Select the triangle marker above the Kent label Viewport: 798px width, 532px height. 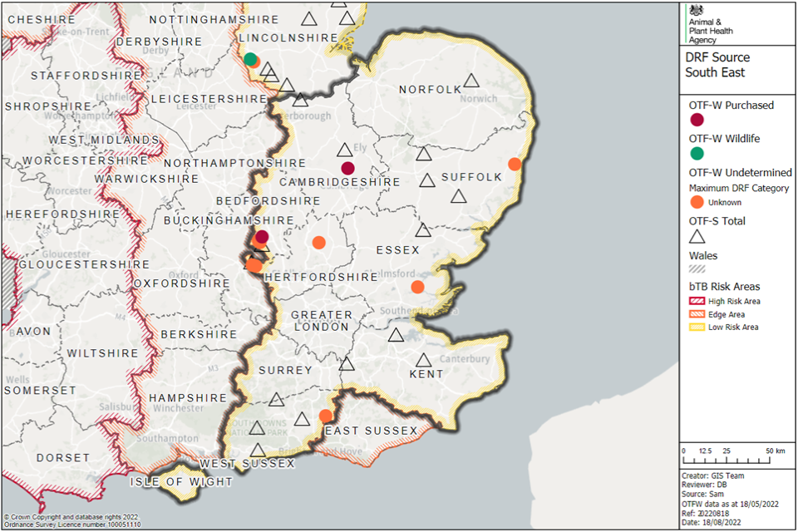[x=424, y=361]
